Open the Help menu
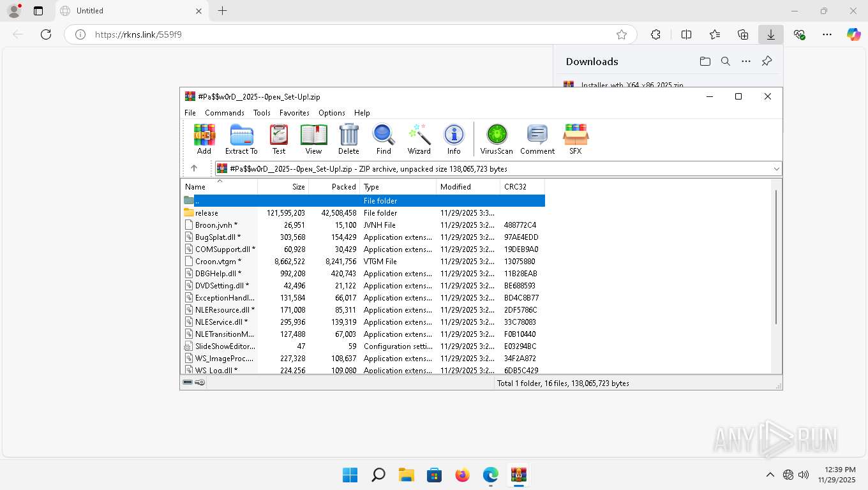Screen dimensions: 868x490 click(362, 112)
